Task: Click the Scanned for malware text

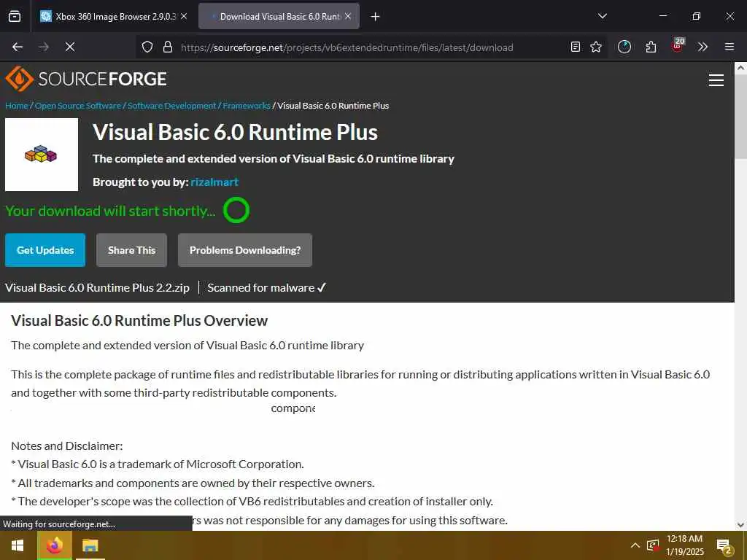Action: coord(266,287)
